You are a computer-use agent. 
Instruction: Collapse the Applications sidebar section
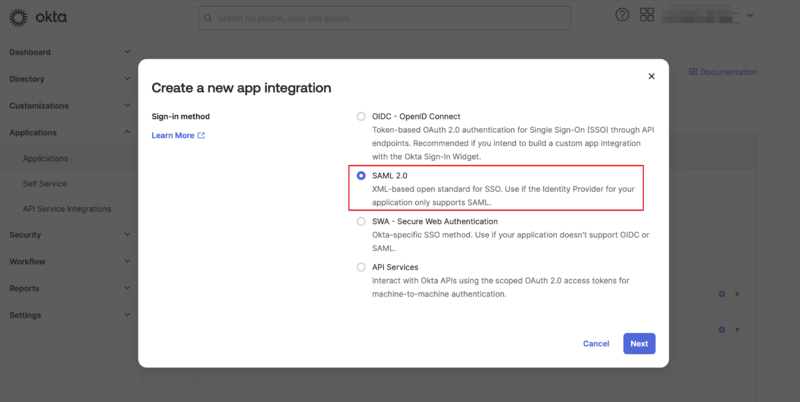click(127, 132)
